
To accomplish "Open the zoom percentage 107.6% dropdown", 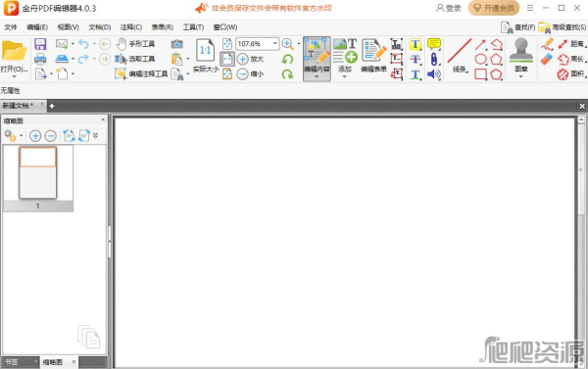I will pos(275,43).
